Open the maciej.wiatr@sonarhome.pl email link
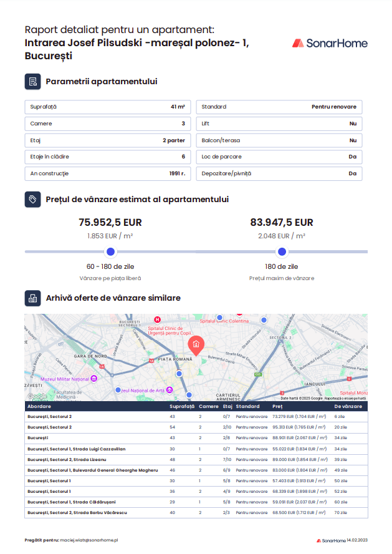392x554 pixels. click(x=89, y=540)
